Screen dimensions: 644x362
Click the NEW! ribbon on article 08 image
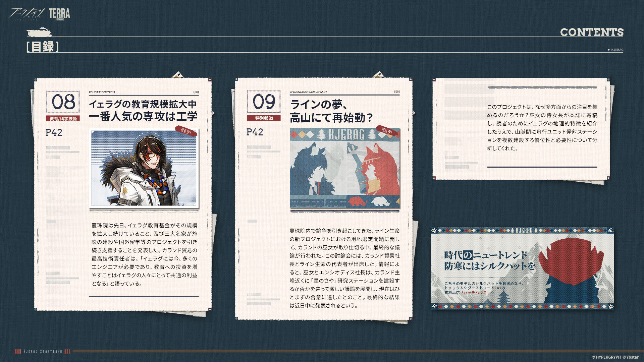pos(186,131)
